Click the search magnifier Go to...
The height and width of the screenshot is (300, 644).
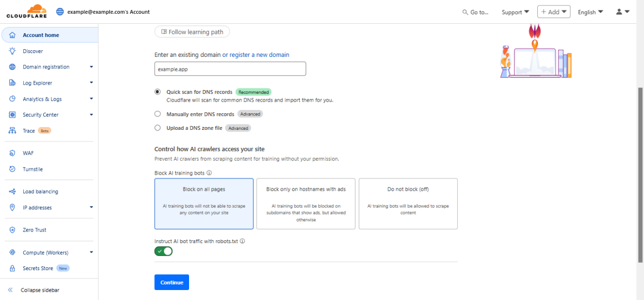tap(465, 12)
